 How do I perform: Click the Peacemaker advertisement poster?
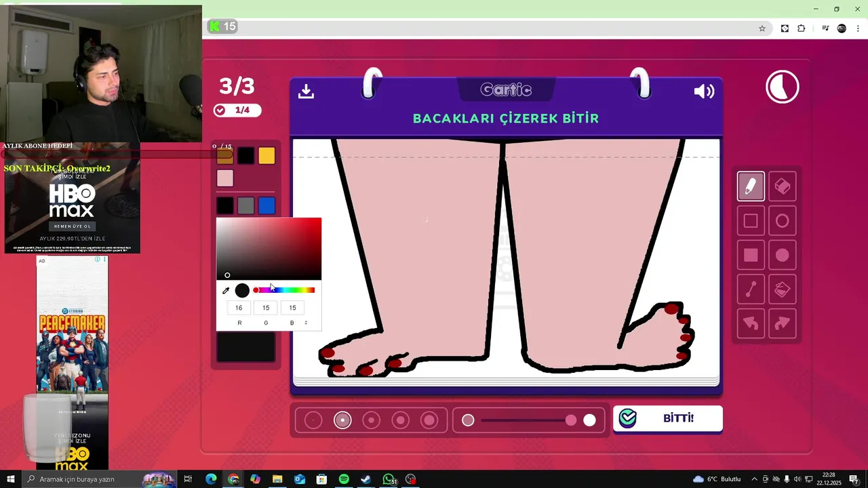(72, 363)
